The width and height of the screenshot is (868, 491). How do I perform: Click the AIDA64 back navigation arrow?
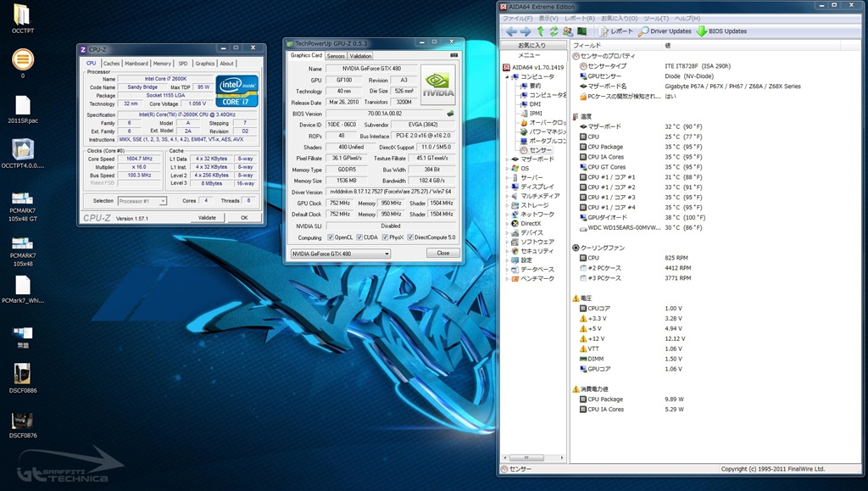(x=511, y=31)
